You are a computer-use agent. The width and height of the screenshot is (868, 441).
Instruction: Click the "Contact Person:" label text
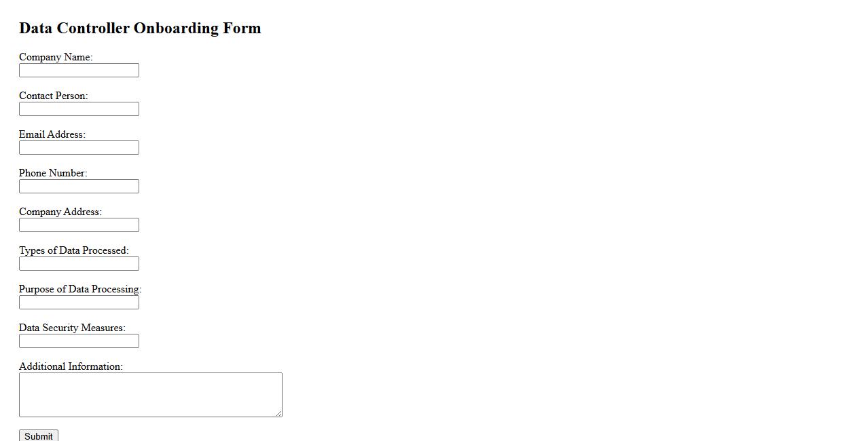[53, 96]
